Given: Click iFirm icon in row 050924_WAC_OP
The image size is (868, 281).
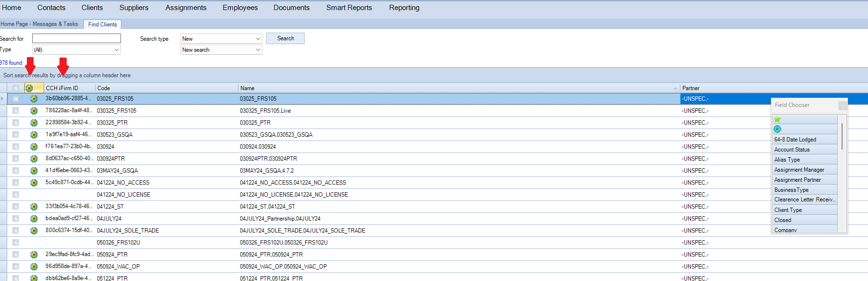Looking at the screenshot, I should [34, 267].
